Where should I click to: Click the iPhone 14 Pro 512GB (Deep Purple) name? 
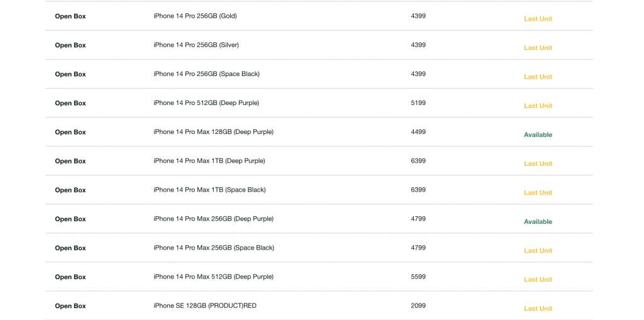click(x=206, y=103)
